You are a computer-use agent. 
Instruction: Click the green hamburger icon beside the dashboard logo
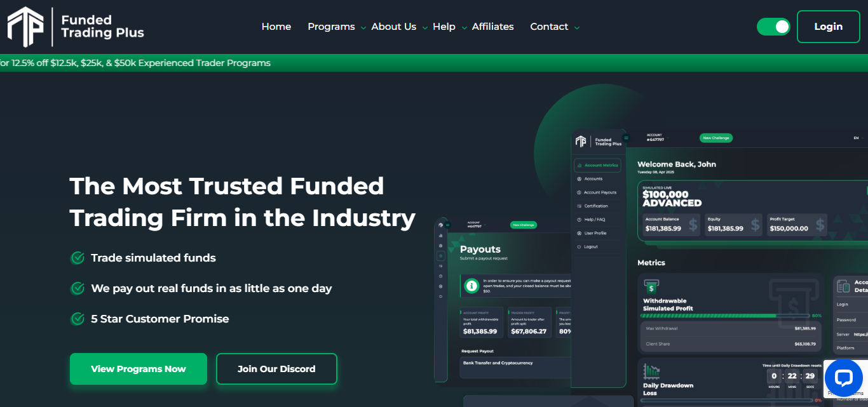(626, 138)
